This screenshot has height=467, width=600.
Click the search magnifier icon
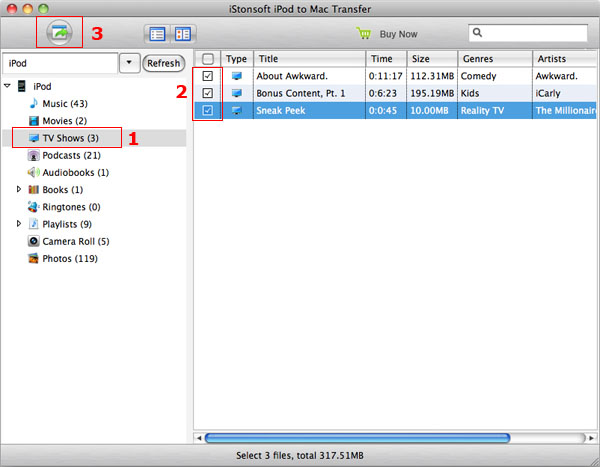point(477,33)
